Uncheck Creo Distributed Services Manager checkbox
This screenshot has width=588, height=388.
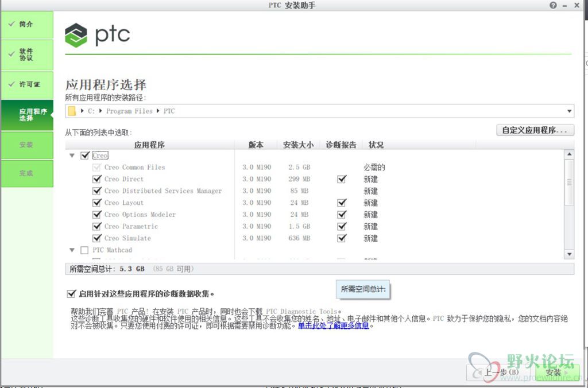97,191
